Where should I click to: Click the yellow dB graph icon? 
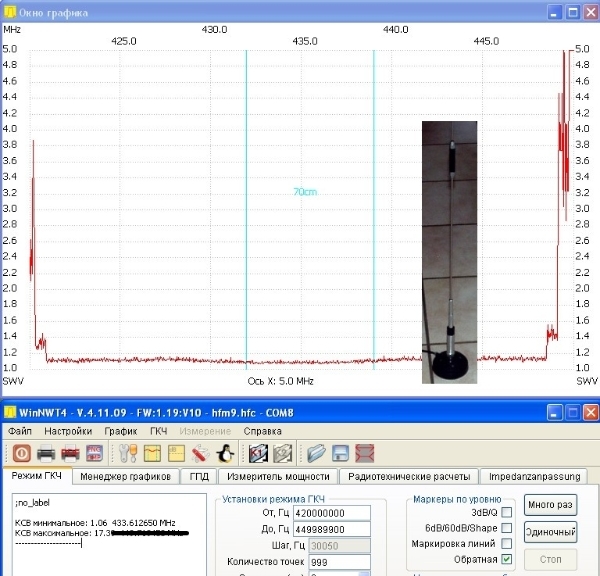(x=176, y=454)
